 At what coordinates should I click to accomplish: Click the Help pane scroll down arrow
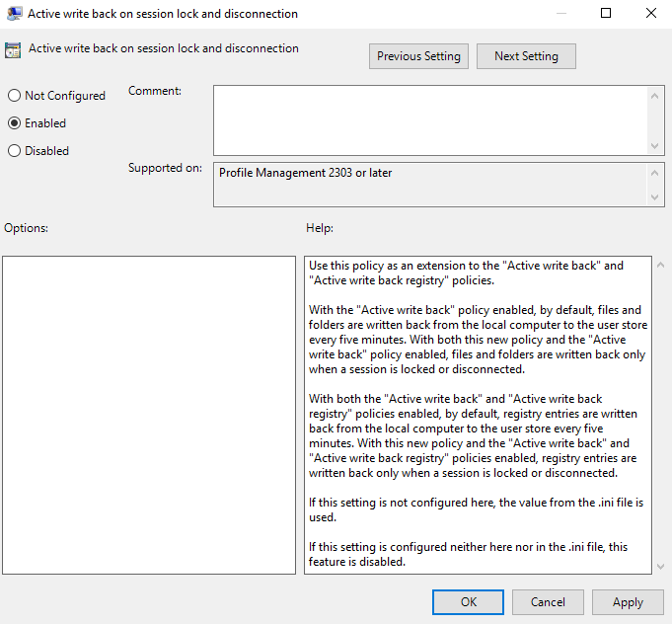[659, 565]
